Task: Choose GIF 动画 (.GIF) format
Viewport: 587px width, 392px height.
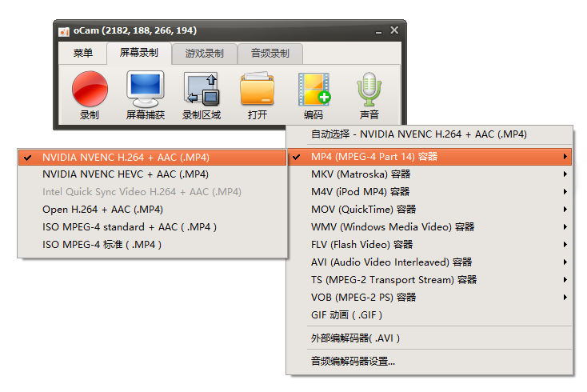Action: (429, 315)
